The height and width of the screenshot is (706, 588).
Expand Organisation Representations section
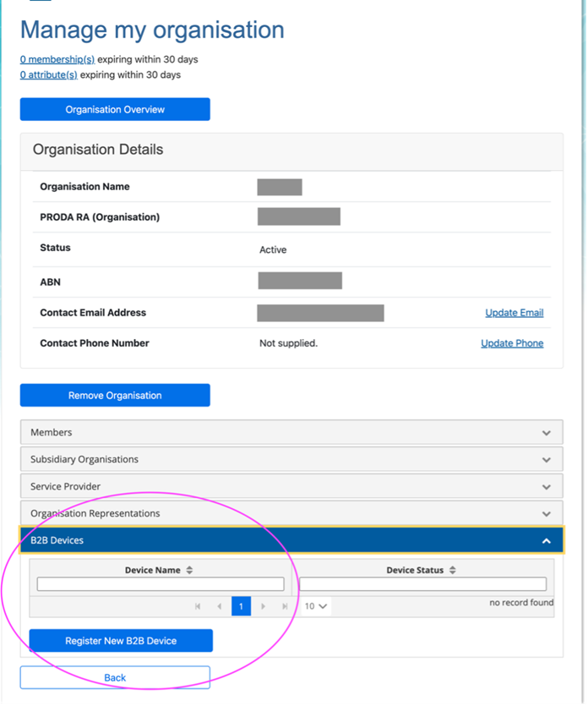click(x=291, y=513)
